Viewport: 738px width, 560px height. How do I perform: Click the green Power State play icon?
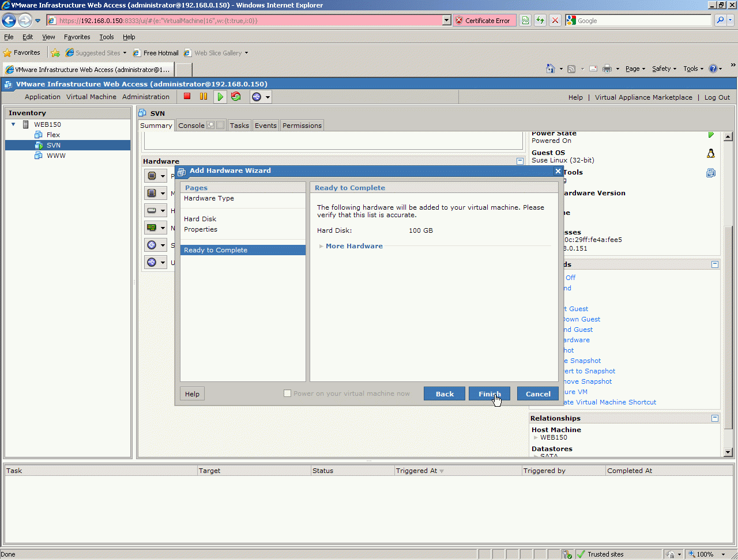tap(711, 135)
